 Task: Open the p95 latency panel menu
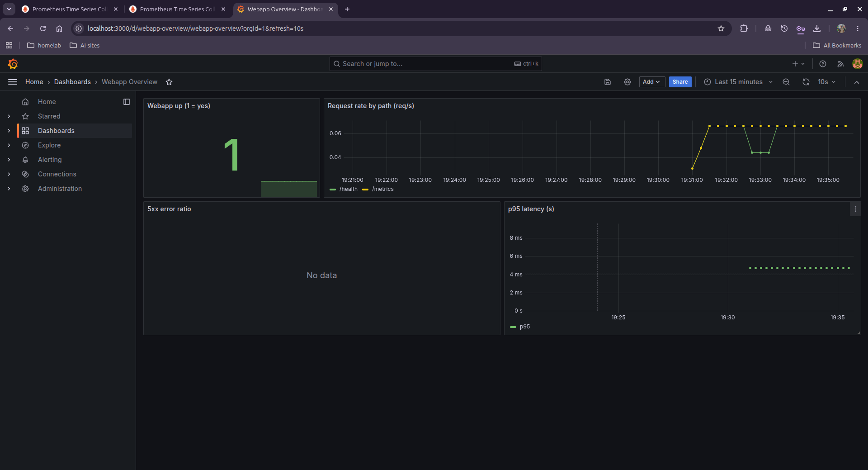click(855, 209)
